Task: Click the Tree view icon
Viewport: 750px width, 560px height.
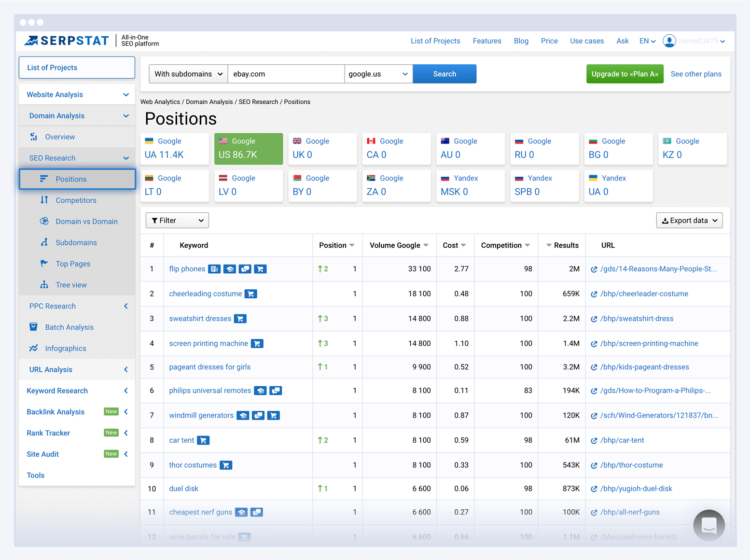Action: (x=44, y=285)
